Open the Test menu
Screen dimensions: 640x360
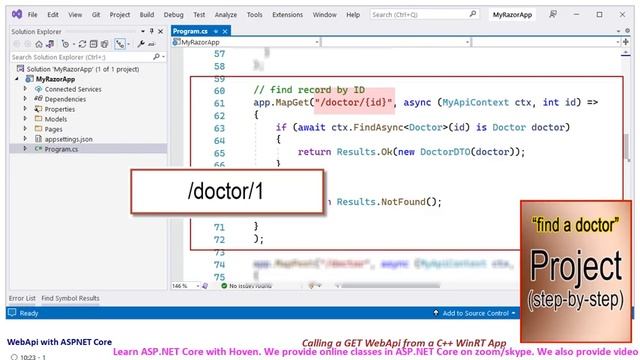199,14
